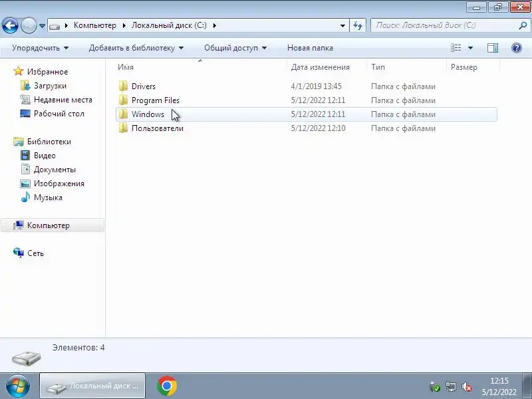532x399 pixels.
Task: Refresh the folder with refresh button
Action: click(358, 25)
